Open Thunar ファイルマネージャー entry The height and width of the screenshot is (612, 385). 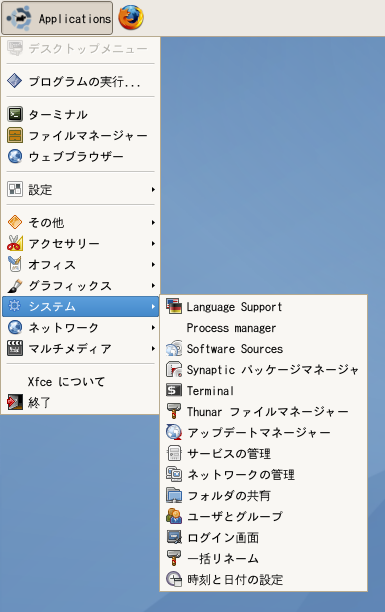click(x=264, y=411)
